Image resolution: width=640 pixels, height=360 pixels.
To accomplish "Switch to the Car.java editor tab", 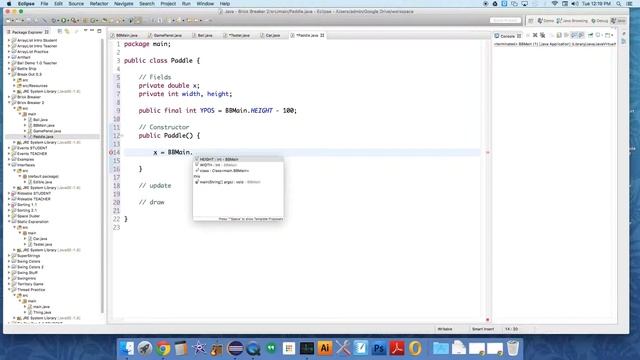I will coord(270,36).
